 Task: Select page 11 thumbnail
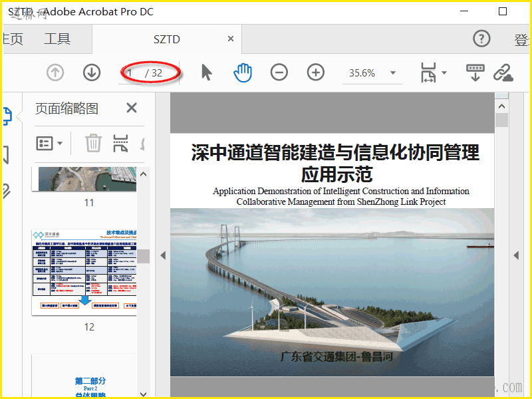coord(84,179)
